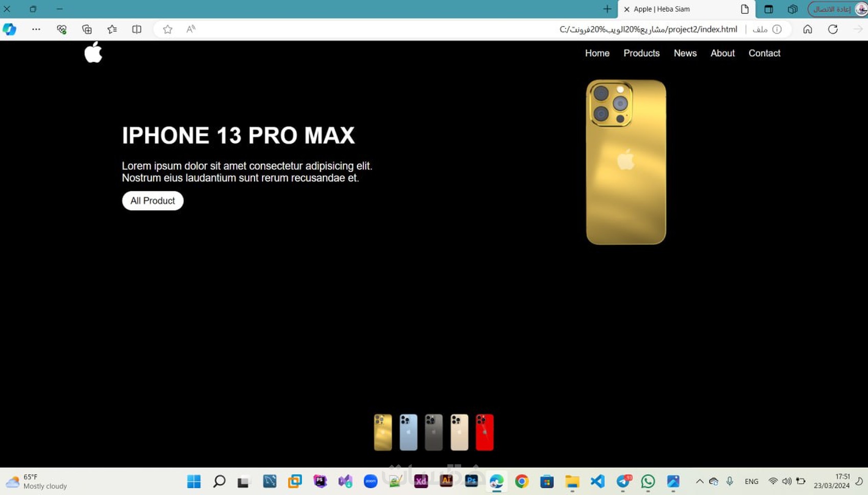The image size is (868, 495).
Task: View site information icon in address bar
Action: point(777,29)
